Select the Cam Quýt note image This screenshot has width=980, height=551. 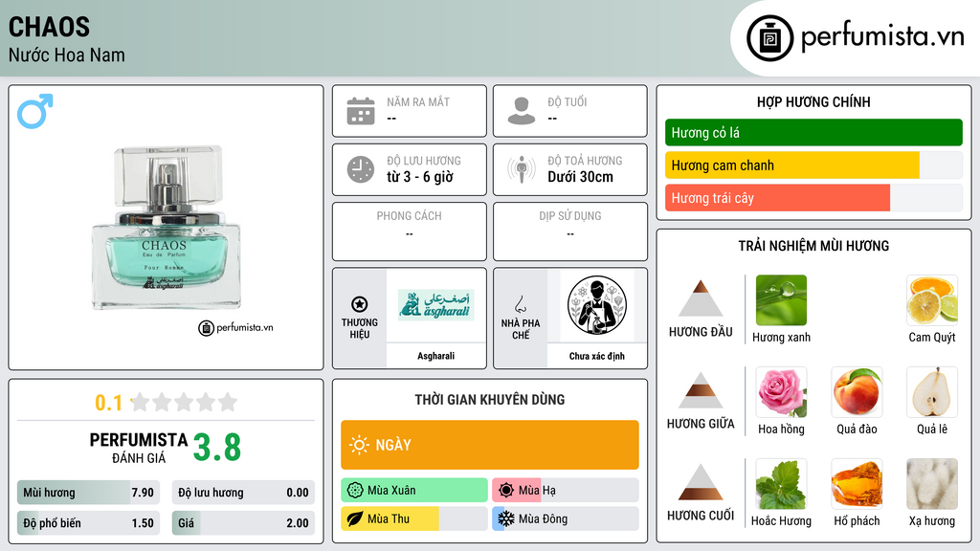[x=932, y=300]
